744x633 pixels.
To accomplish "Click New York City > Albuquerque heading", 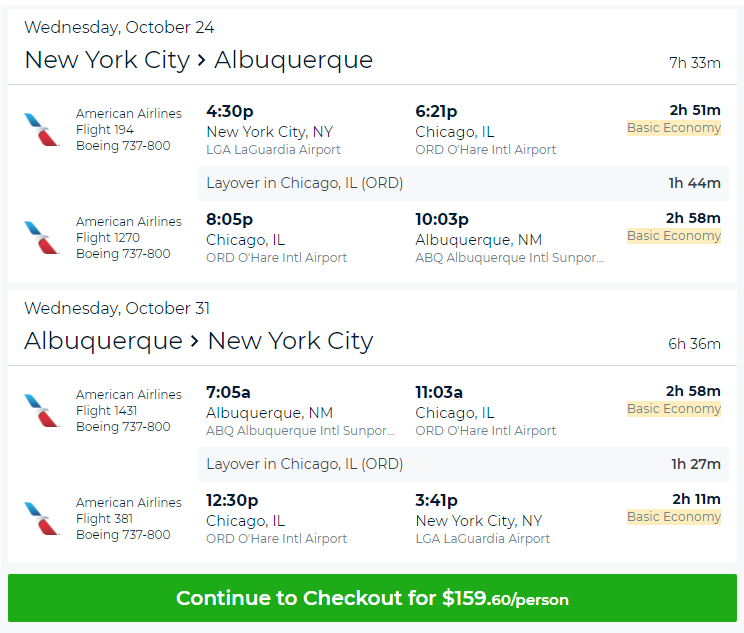I will point(198,60).
